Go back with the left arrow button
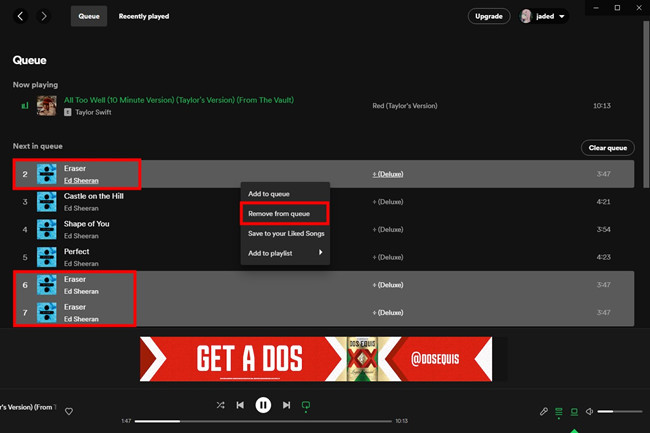Screen dimensions: 650x433 (20, 16)
